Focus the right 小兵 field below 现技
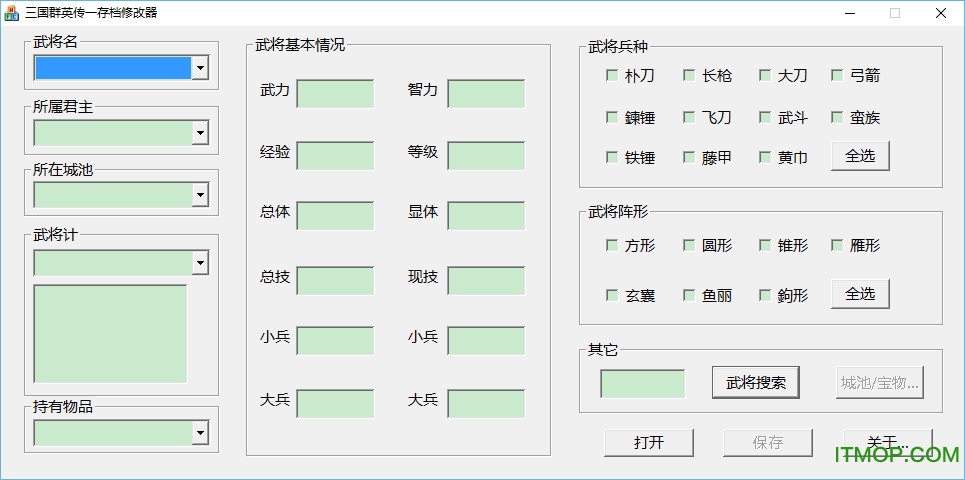 coord(486,340)
